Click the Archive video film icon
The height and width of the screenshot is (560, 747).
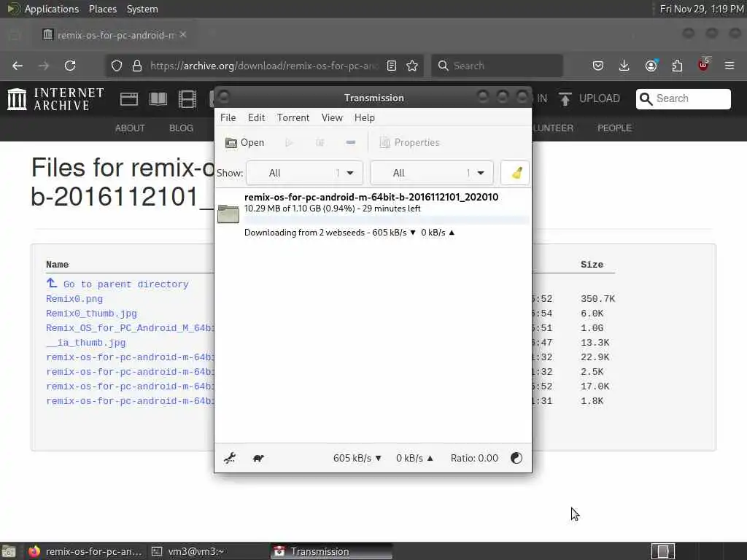pyautogui.click(x=187, y=99)
